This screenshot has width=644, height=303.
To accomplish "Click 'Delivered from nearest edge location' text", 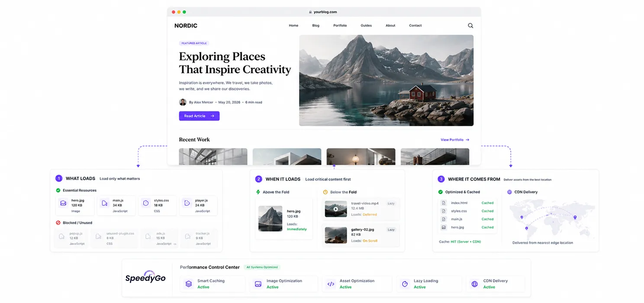I will [543, 243].
